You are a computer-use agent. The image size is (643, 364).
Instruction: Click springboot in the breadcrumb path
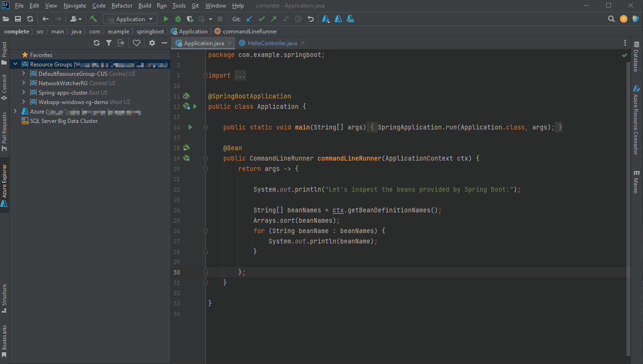[150, 32]
